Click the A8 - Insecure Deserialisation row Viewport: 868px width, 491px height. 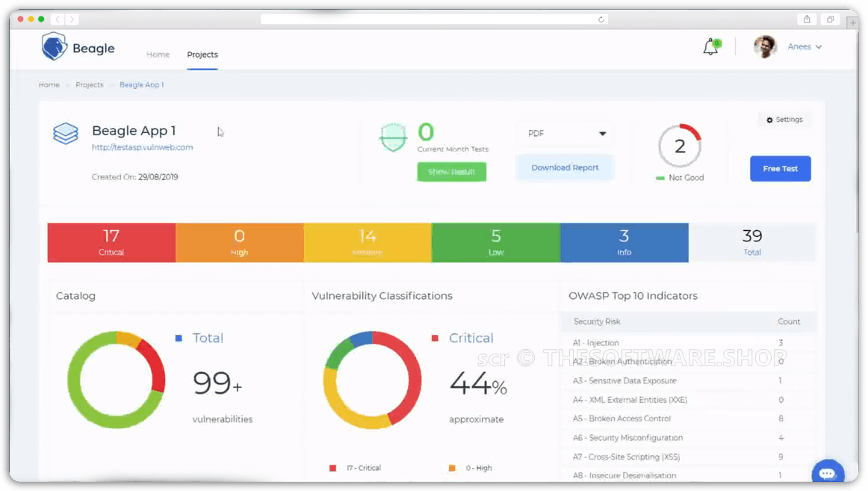tap(688, 475)
